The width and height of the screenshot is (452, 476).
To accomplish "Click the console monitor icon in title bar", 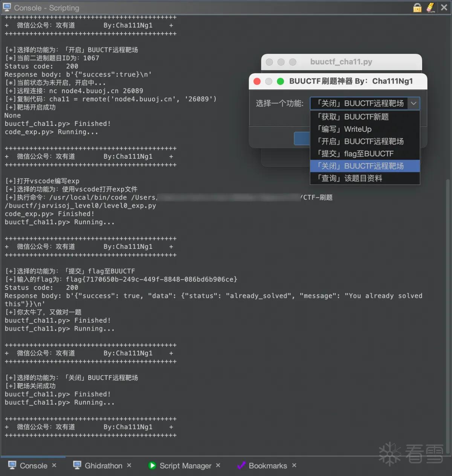I will point(7,8).
